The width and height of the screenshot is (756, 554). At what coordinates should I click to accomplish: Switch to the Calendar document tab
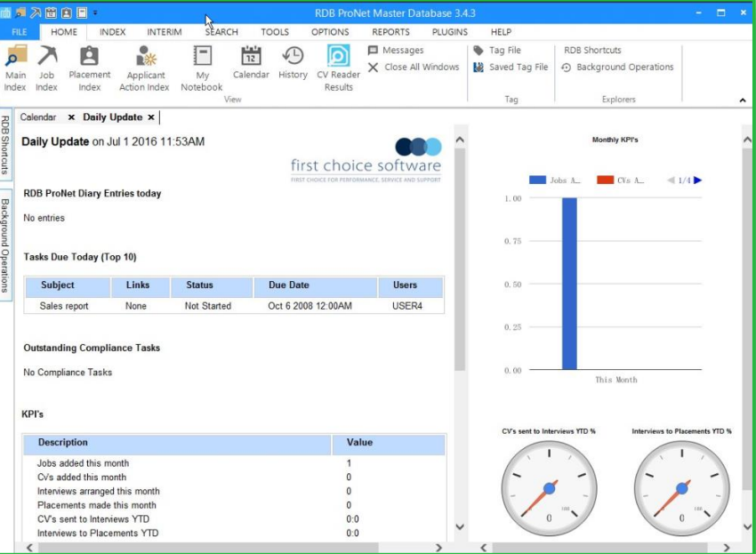tap(38, 117)
